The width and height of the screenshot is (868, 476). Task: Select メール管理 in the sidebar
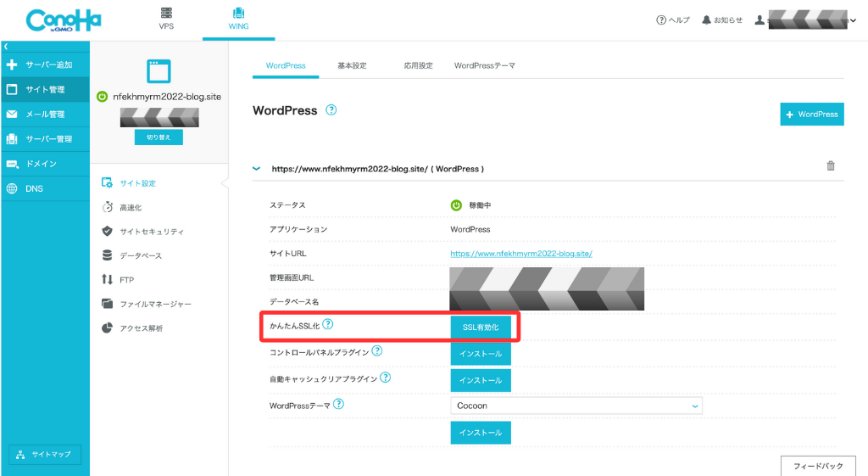coord(45,115)
